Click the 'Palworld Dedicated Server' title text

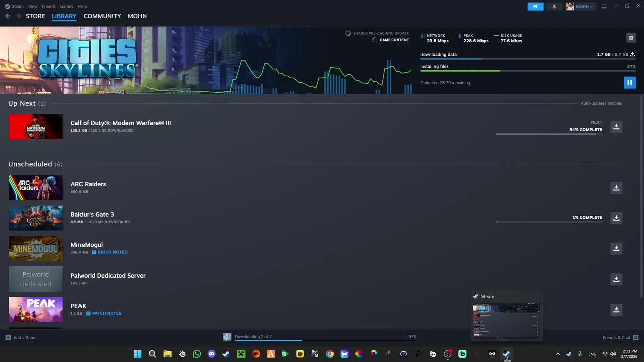tap(108, 276)
